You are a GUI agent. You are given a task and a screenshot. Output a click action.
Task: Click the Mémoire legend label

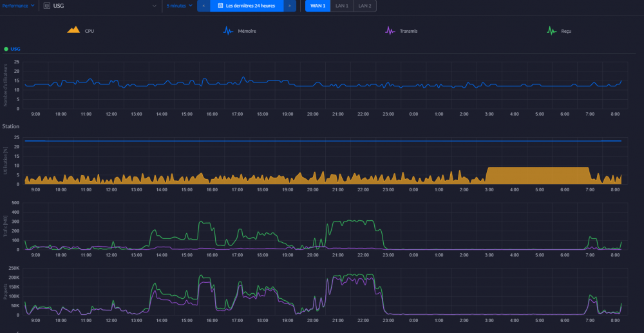[247, 30]
